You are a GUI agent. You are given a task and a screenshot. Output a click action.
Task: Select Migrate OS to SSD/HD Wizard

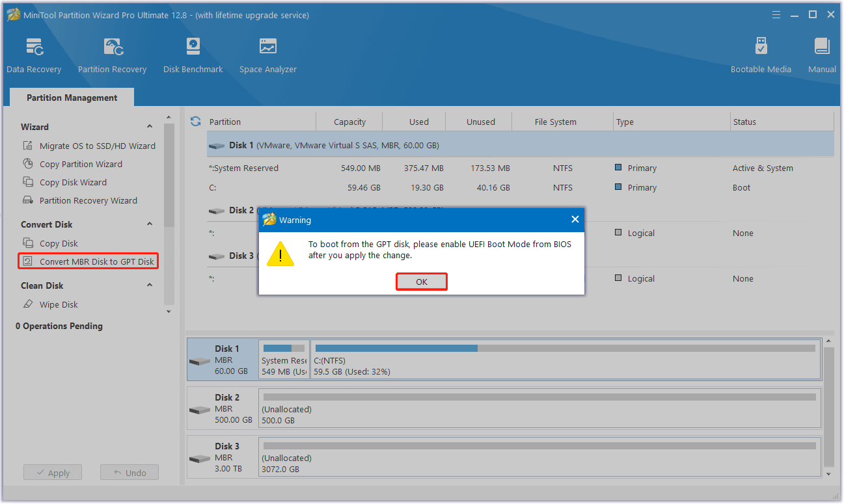(x=98, y=146)
